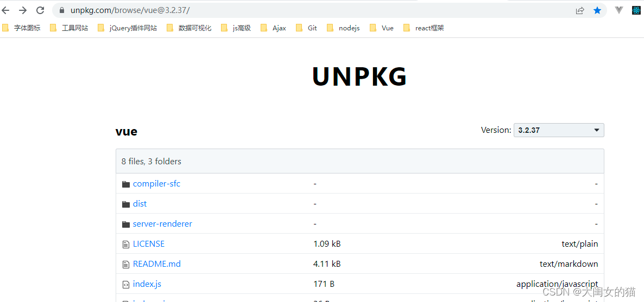
Task: Go forward with the browser forward arrow
Action: [23, 11]
